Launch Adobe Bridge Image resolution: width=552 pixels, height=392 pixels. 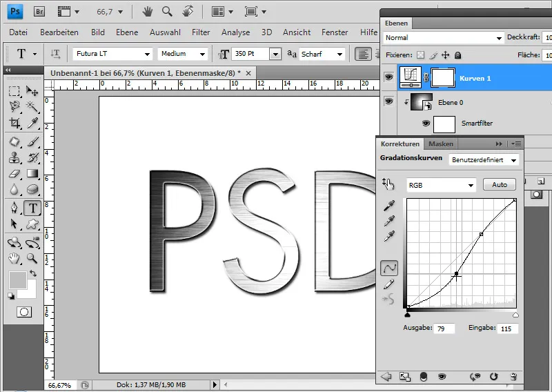coord(39,12)
